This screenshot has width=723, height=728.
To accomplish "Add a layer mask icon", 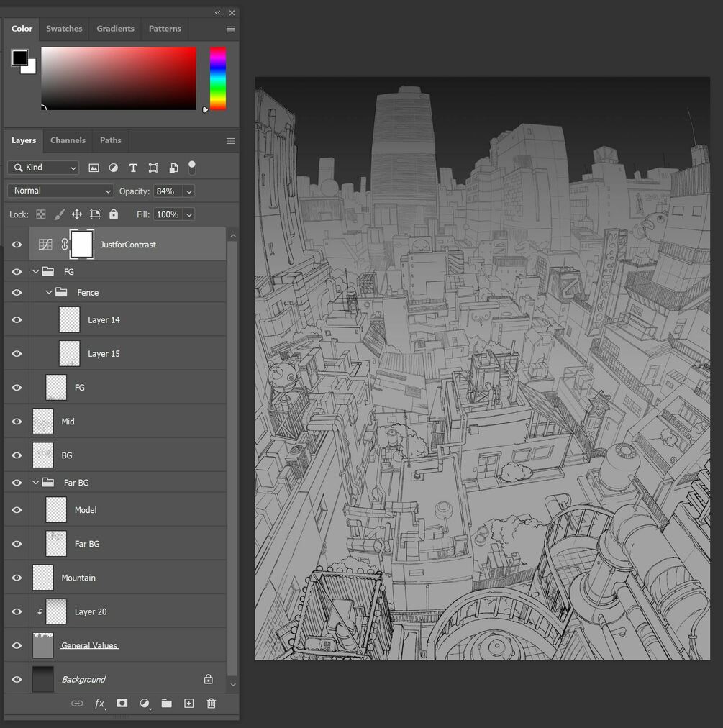I will [x=122, y=703].
